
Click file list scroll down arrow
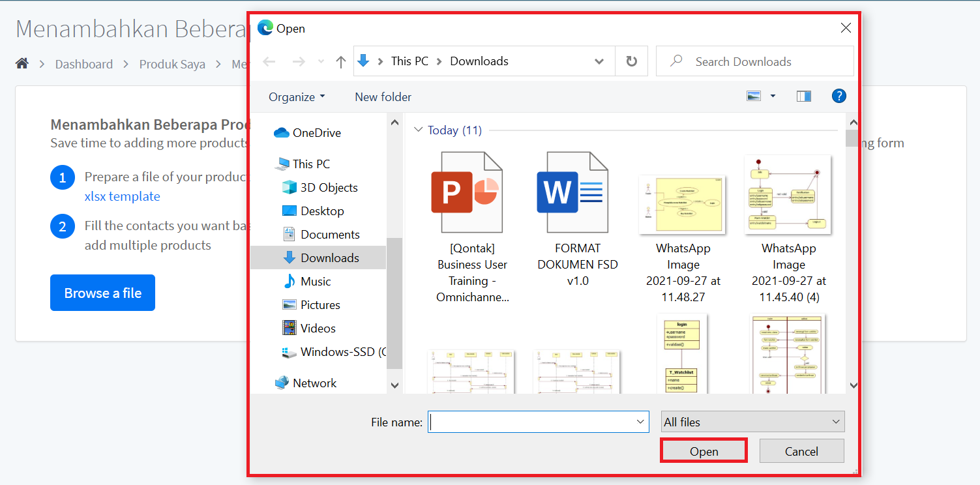854,385
